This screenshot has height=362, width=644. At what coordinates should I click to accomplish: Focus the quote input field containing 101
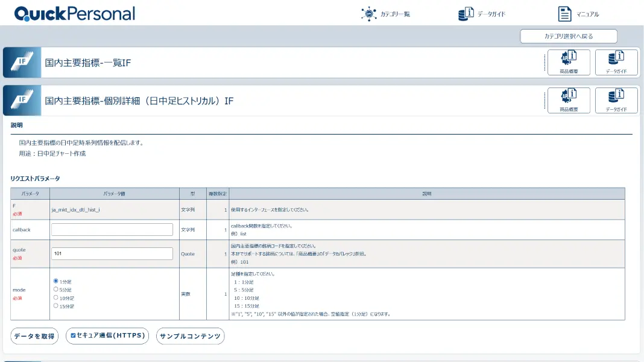pyautogui.click(x=112, y=253)
